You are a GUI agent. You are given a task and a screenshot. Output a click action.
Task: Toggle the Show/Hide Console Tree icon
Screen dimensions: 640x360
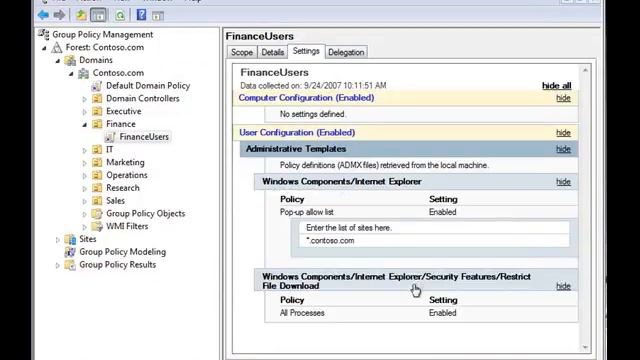pos(98,16)
